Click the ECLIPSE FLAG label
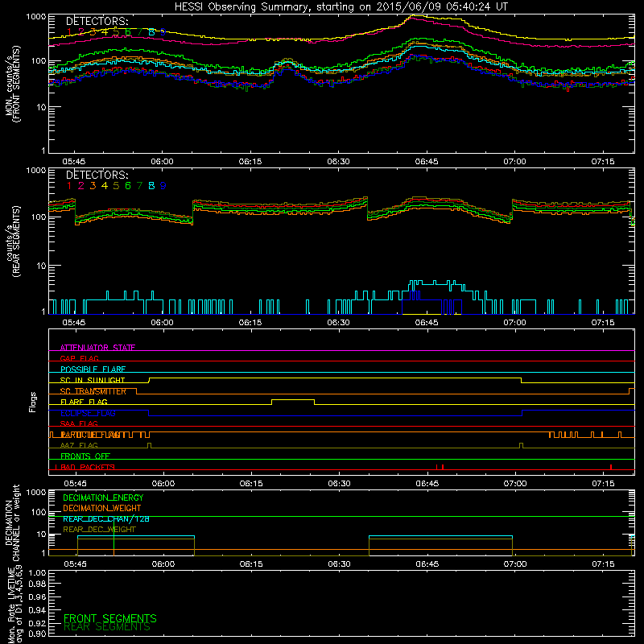This screenshot has width=644, height=644. pos(88,413)
